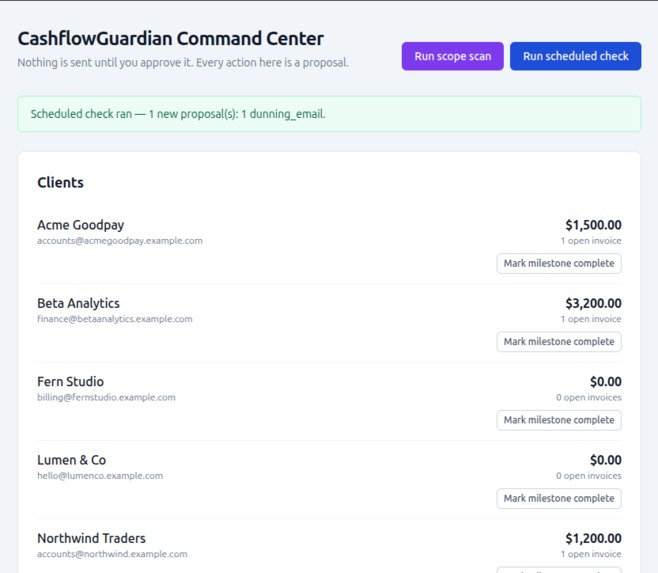This screenshot has height=573, width=658.
Task: Click Acme Goodpay's 1 open invoice label
Action: coord(591,241)
